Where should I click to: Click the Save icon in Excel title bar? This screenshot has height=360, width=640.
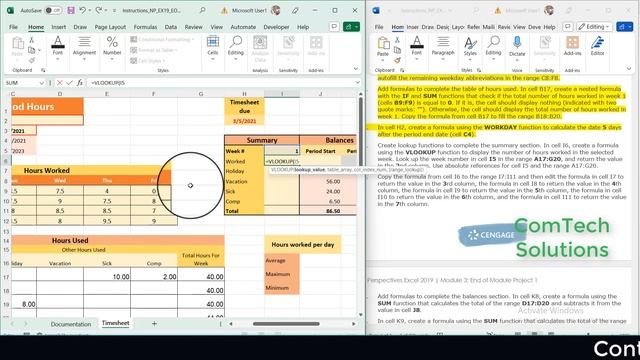point(71,10)
